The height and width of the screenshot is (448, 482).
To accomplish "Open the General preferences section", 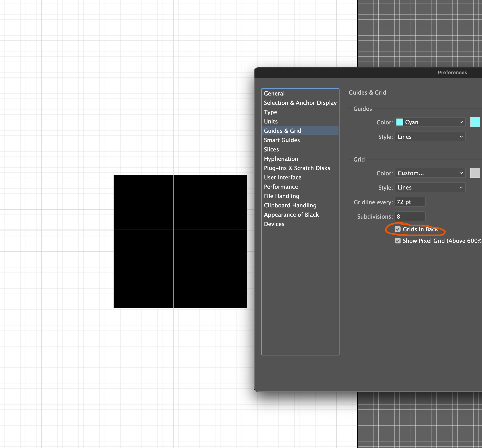I will 274,93.
